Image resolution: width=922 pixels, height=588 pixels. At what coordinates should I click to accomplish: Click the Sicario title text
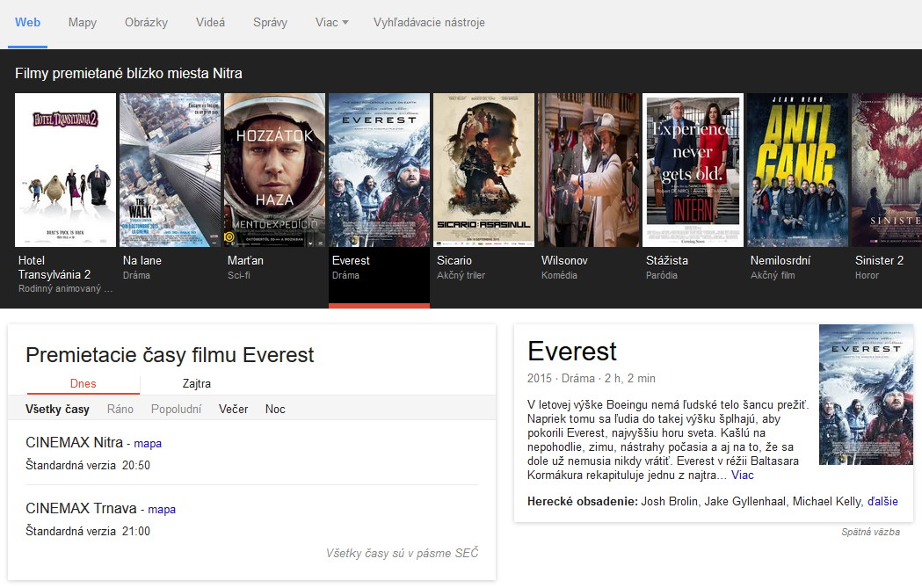[x=454, y=260]
